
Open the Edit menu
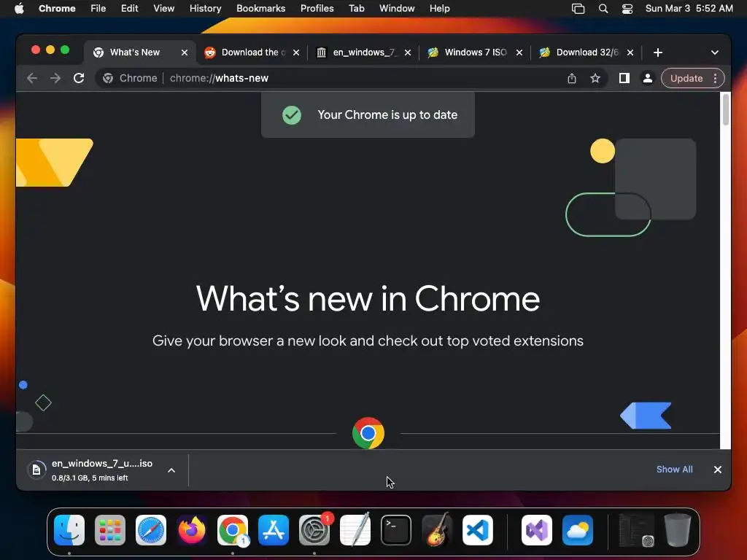[x=129, y=9]
